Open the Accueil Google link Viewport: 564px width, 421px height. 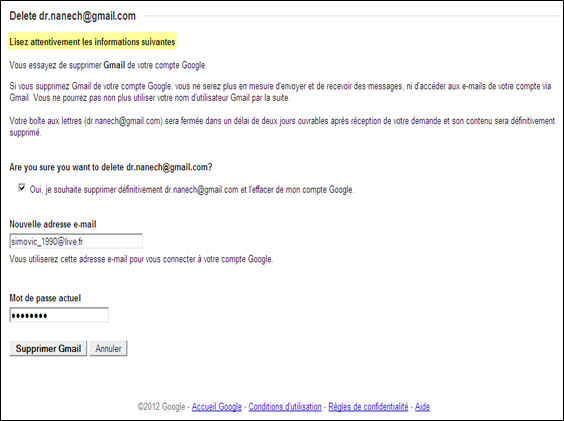click(x=217, y=407)
